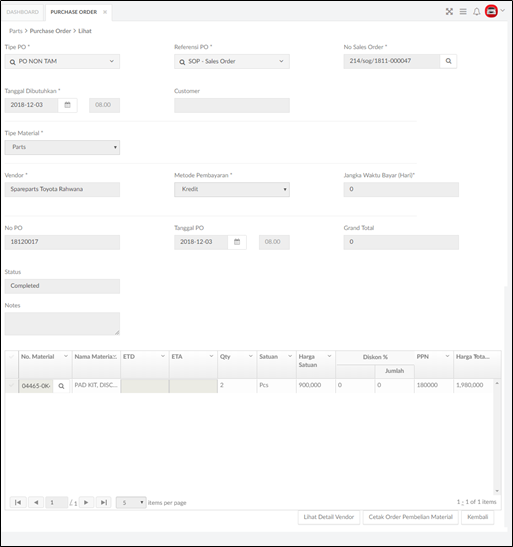This screenshot has width=513, height=547.
Task: Open the Tanggal Dibutuhkan calendar icon
Action: pos(68,105)
